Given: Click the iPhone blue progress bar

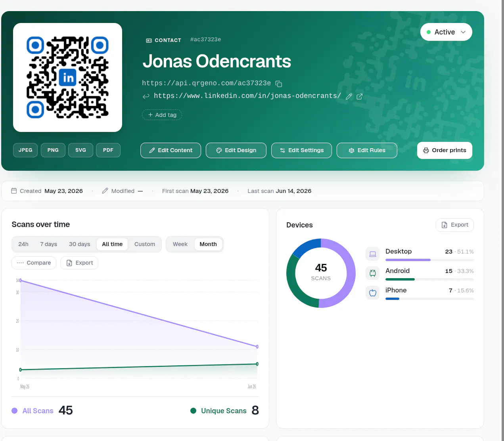Looking at the screenshot, I should click(392, 299).
